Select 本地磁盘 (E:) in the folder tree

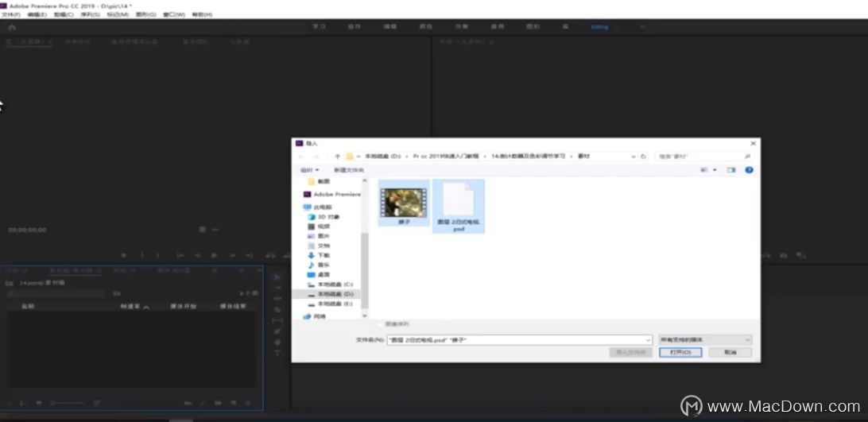[331, 304]
